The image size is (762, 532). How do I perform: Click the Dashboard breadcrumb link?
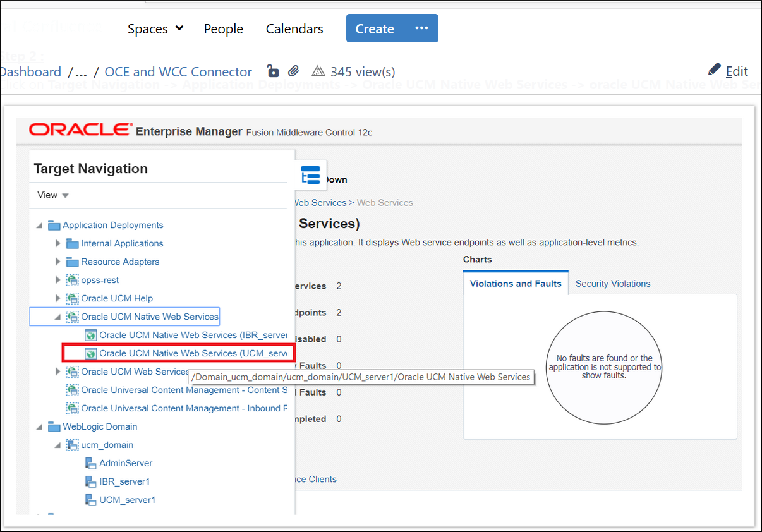(x=30, y=72)
